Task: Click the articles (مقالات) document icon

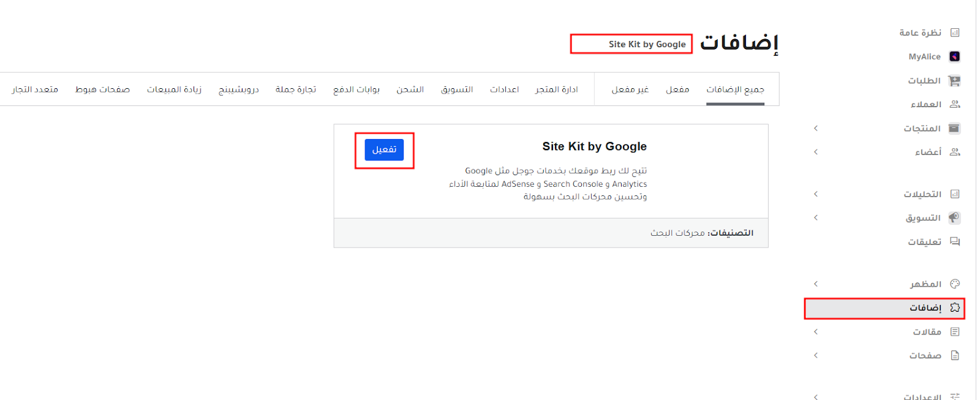Action: [954, 331]
